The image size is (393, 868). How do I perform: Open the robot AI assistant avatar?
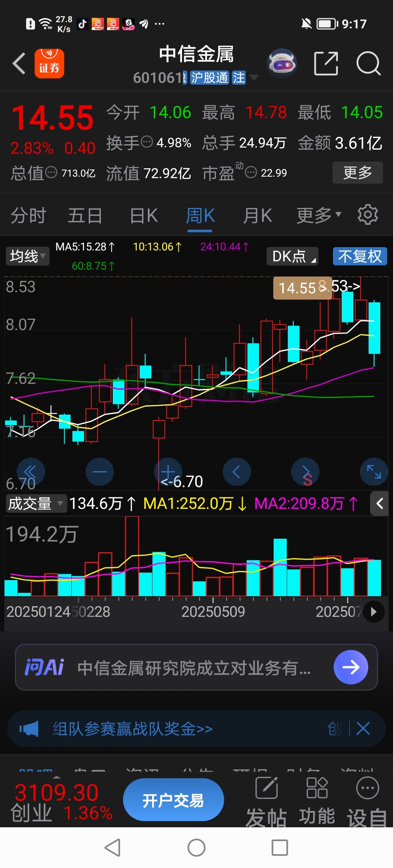[282, 64]
